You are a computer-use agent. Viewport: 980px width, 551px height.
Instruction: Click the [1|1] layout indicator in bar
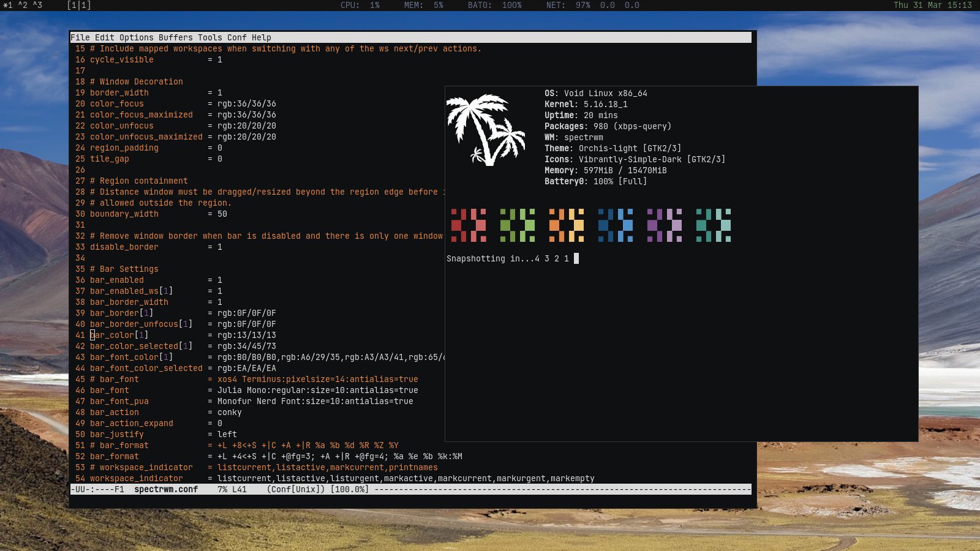79,5
